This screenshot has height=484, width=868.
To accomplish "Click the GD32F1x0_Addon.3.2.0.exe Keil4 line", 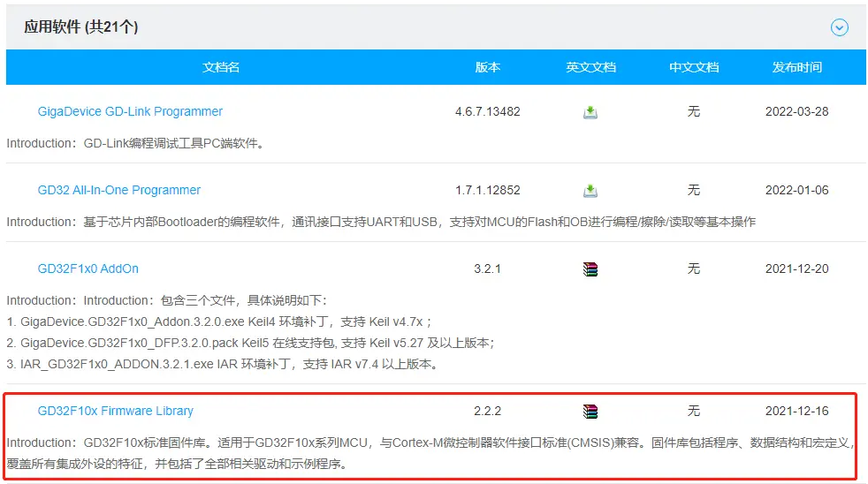I will point(219,321).
